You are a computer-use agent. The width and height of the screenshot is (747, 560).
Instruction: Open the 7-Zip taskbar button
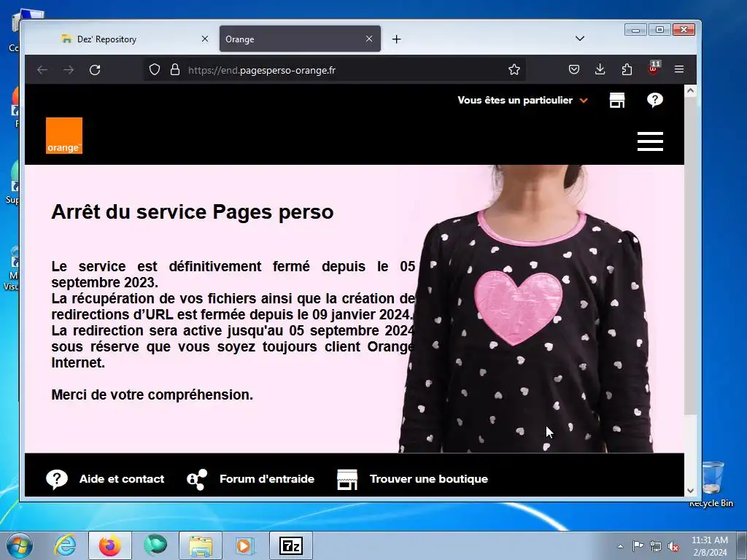pyautogui.click(x=291, y=545)
